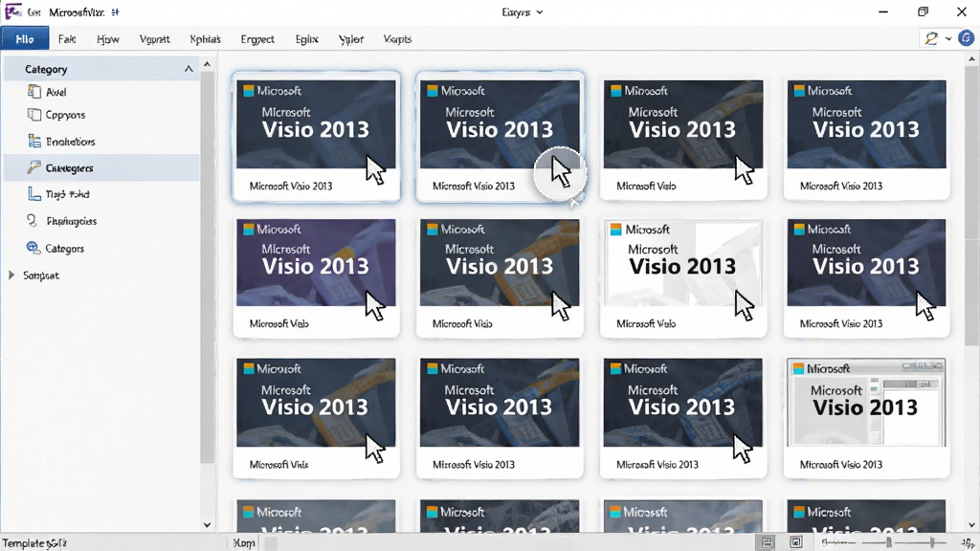Screen dimensions: 980x551
Task: Restore down the Visio window
Action: [923, 11]
